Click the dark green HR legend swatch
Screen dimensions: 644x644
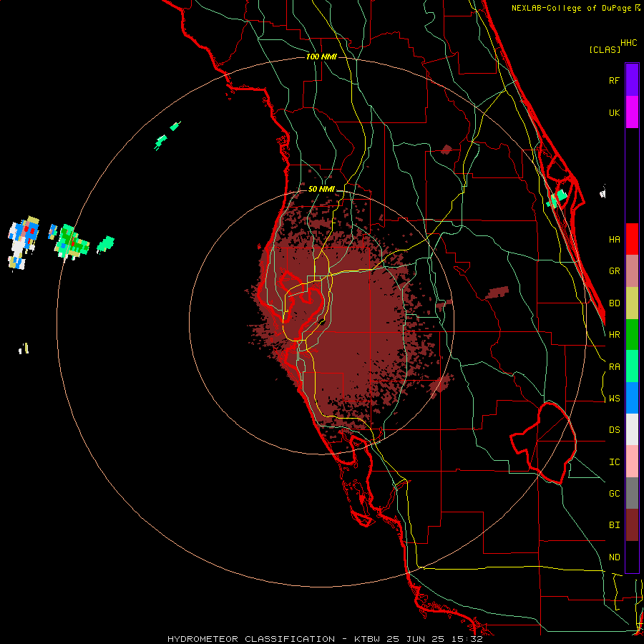pyautogui.click(x=632, y=335)
